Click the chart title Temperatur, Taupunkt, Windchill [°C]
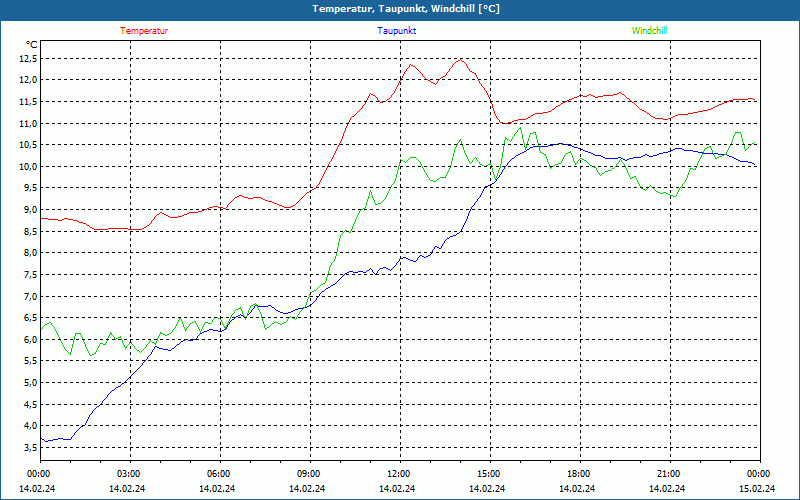This screenshot has height=500, width=800. pyautogui.click(x=406, y=9)
